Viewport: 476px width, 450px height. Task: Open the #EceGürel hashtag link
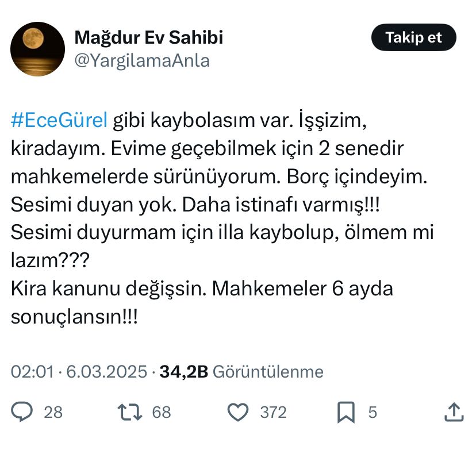tap(59, 121)
